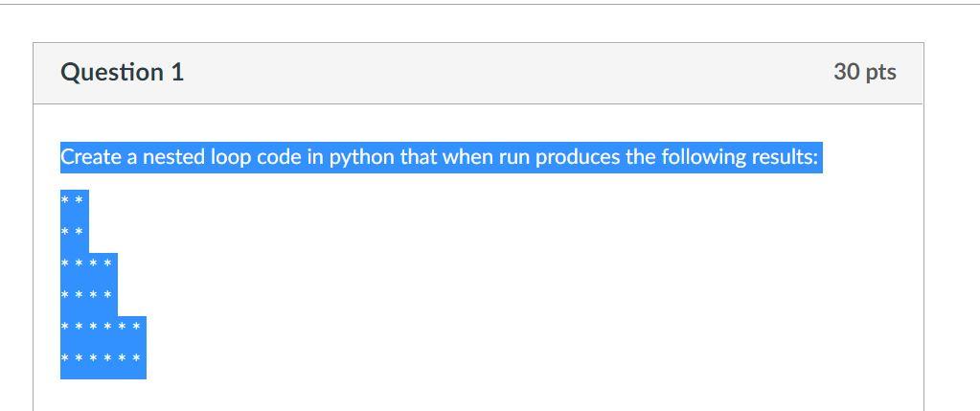Click the 30 pts point value
The height and width of the screenshot is (411, 980).
point(864,73)
